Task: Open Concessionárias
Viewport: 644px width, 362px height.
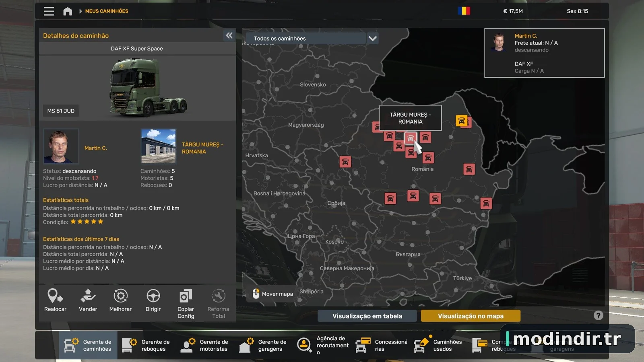Action: 382,345
